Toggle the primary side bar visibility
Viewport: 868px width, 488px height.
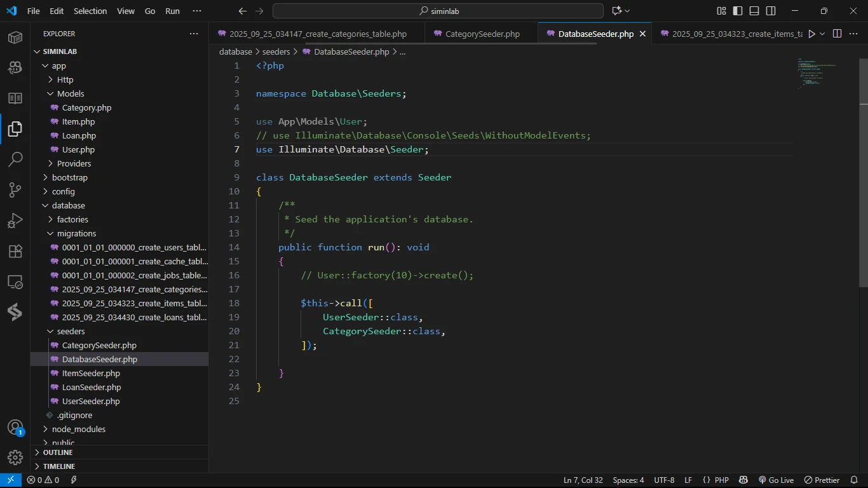(738, 11)
